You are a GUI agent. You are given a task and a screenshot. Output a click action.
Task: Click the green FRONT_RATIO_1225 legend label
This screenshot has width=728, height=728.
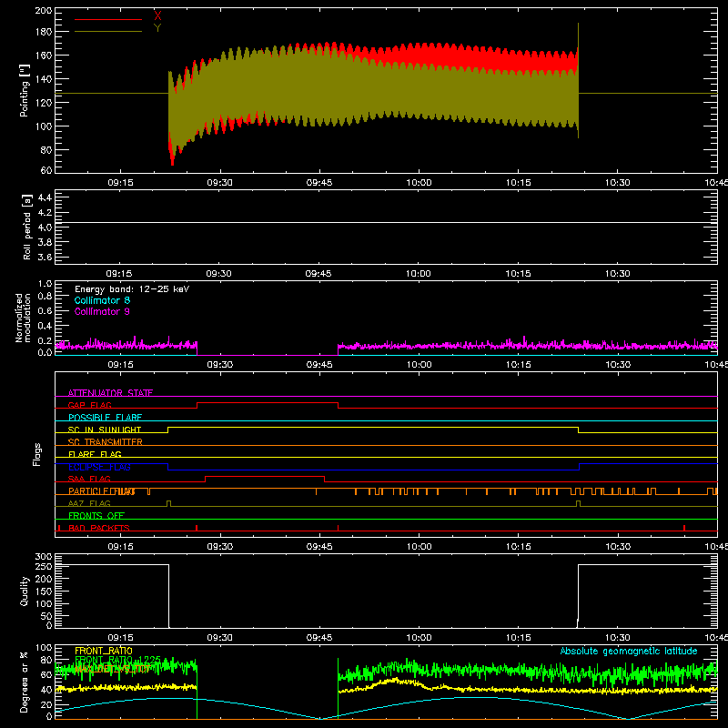(x=118, y=660)
